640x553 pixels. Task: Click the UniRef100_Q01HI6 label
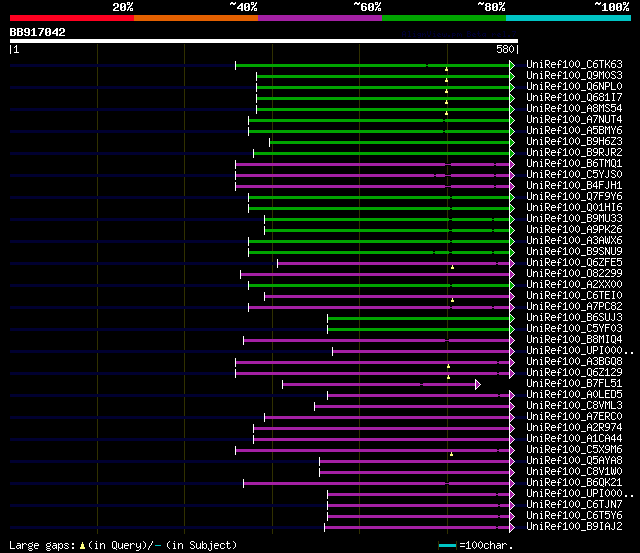(574, 208)
